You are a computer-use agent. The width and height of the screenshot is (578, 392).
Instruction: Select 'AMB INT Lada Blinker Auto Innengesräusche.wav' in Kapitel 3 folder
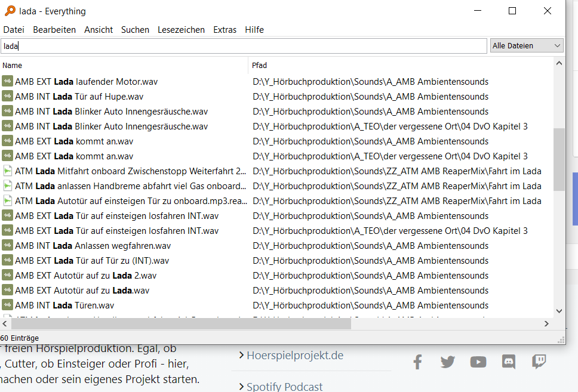click(x=111, y=126)
